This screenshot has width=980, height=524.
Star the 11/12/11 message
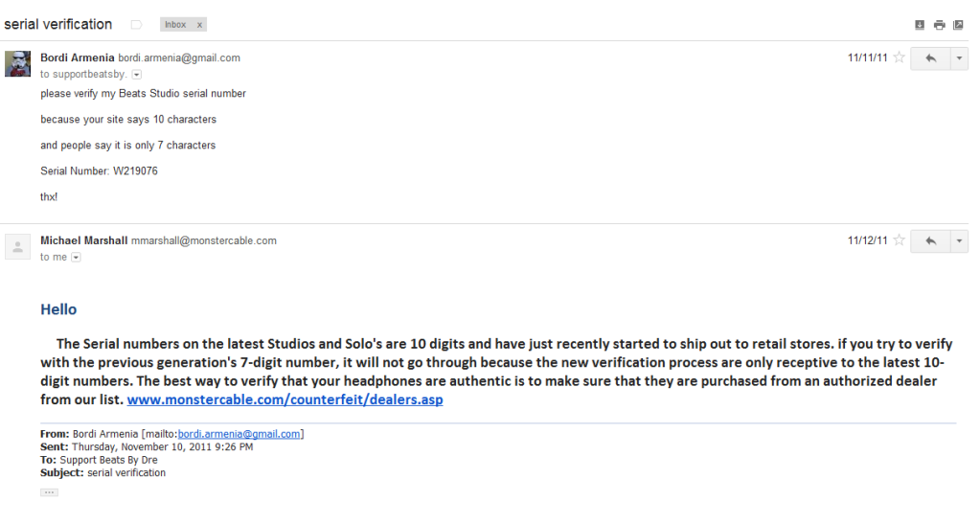click(x=899, y=240)
